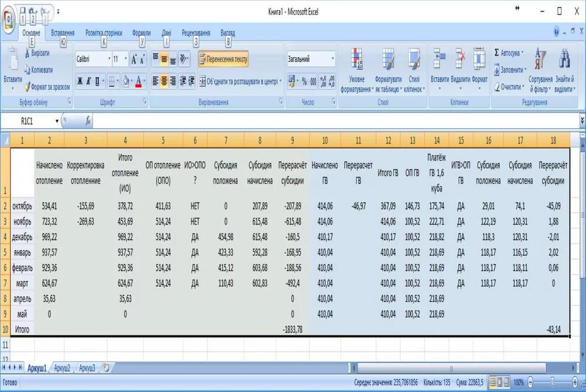Increase decimal places

323,81
